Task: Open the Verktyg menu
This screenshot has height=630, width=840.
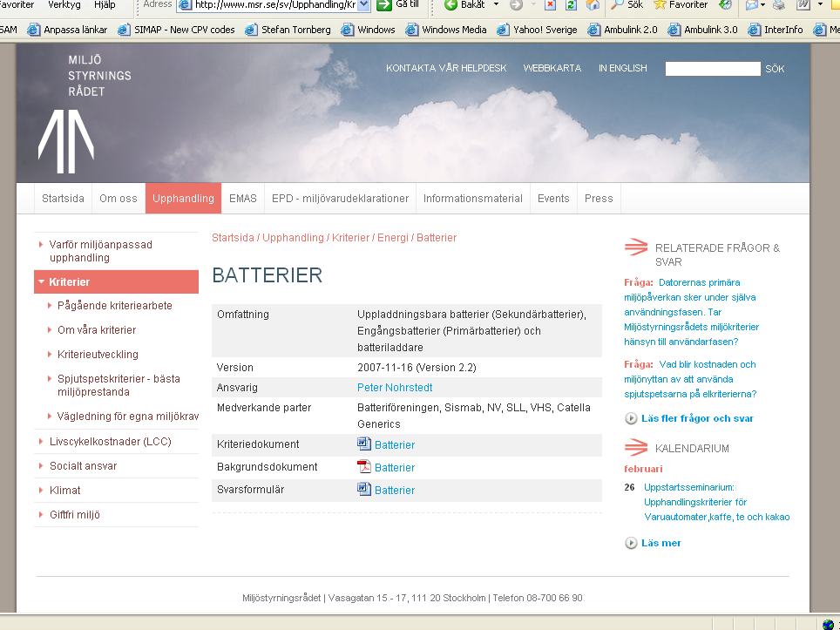Action: (64, 5)
